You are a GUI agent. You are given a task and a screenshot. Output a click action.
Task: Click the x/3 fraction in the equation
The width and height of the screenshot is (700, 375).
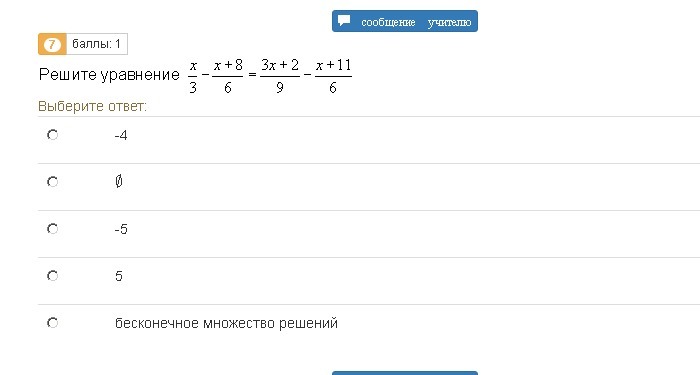coord(193,76)
